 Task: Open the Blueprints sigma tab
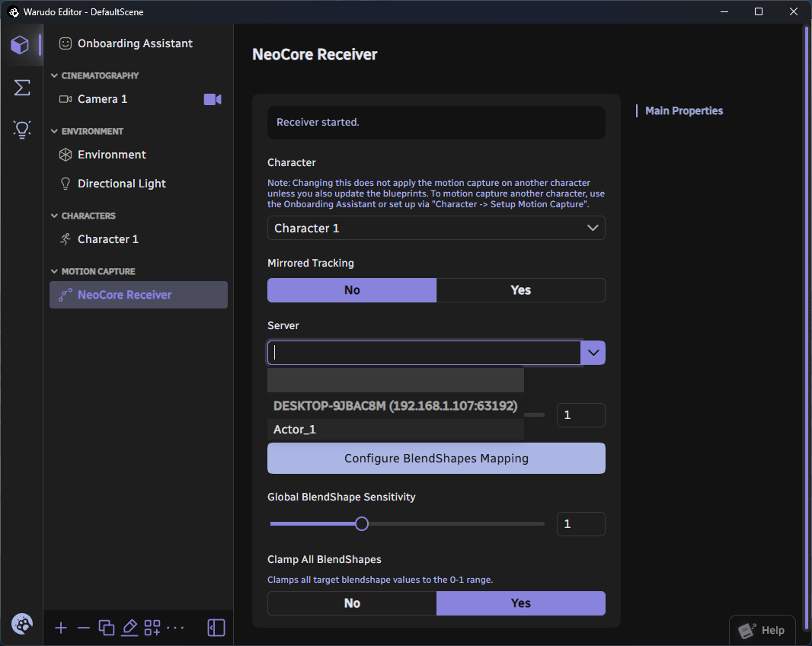pos(22,88)
